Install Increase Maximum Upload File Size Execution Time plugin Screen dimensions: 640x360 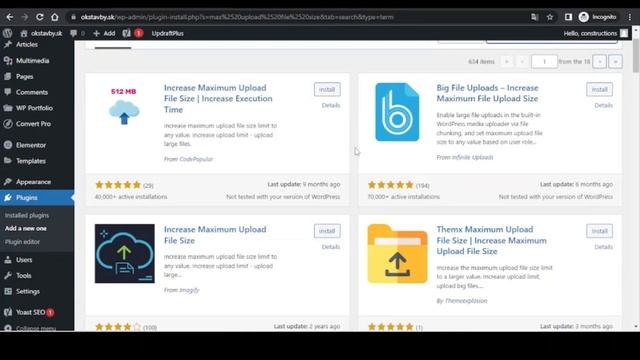coord(327,89)
